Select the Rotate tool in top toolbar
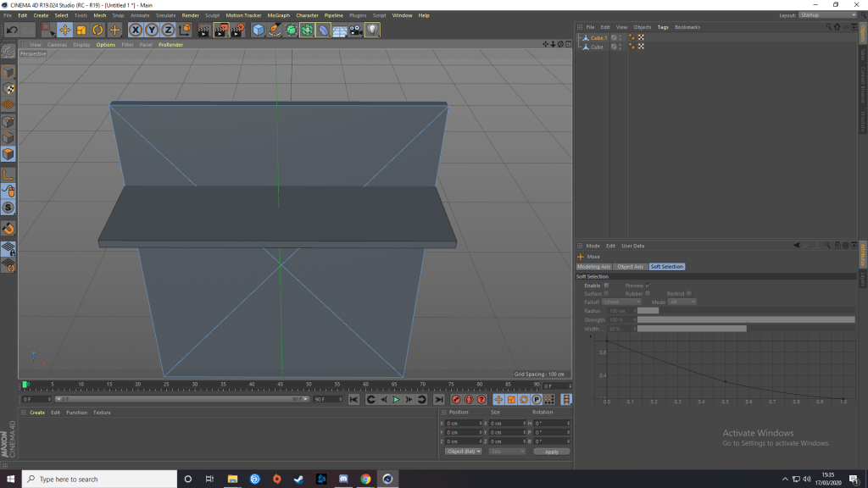The height and width of the screenshot is (488, 868). tap(98, 30)
